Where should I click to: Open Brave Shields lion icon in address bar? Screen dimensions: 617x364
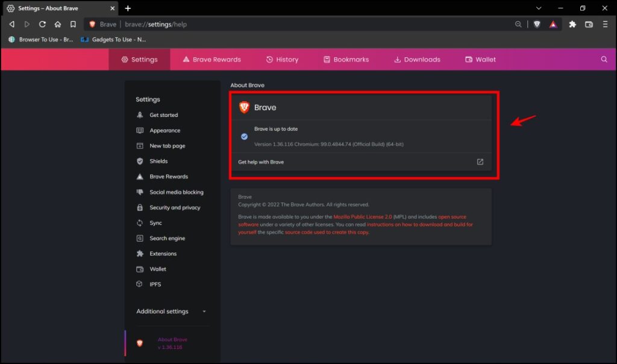coord(537,24)
